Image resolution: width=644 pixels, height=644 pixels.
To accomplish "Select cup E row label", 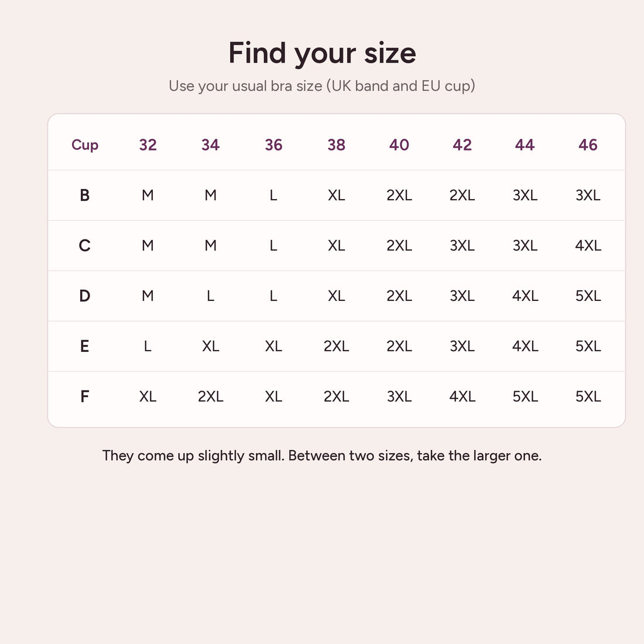I will click(85, 346).
